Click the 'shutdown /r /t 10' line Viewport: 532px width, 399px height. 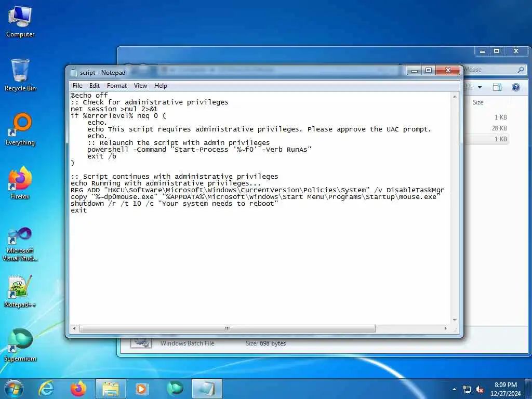click(175, 204)
